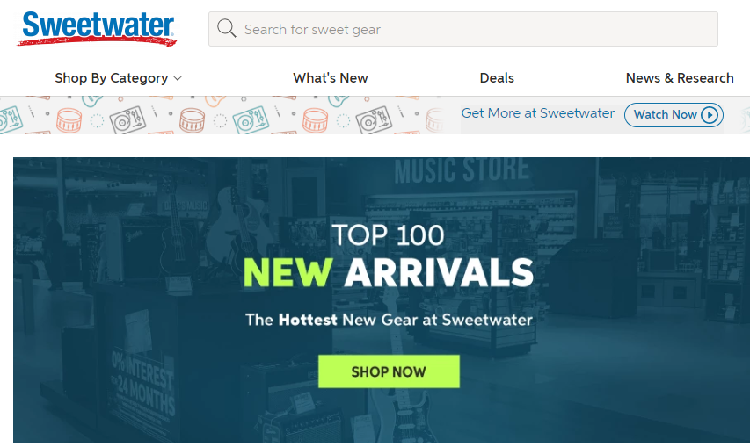Open News & Research
The height and width of the screenshot is (443, 750).
pos(680,78)
